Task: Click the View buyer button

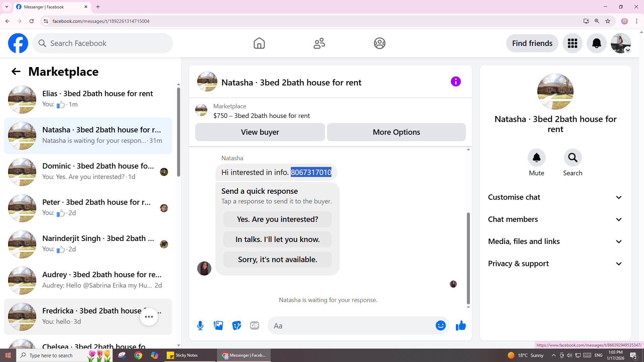Action: click(260, 132)
